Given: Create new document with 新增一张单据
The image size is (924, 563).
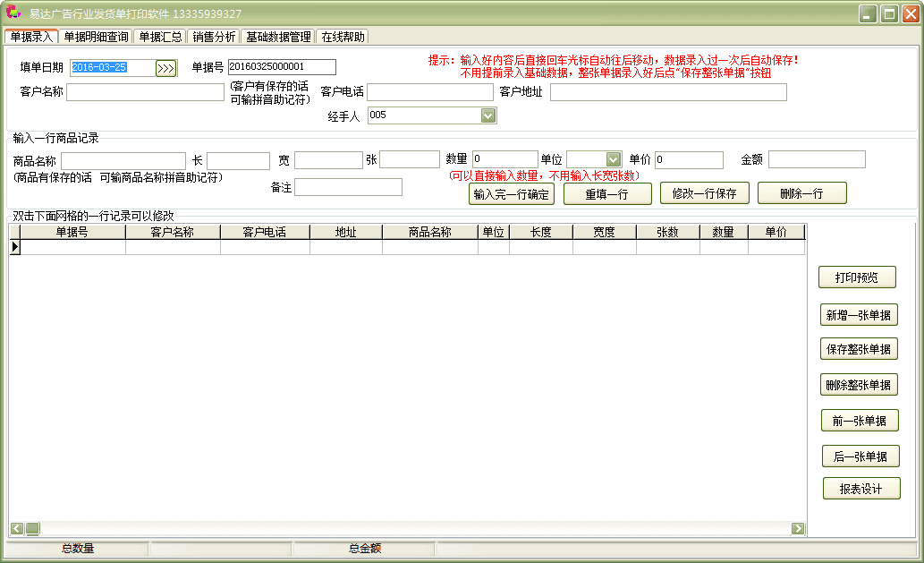Looking at the screenshot, I should [x=859, y=315].
